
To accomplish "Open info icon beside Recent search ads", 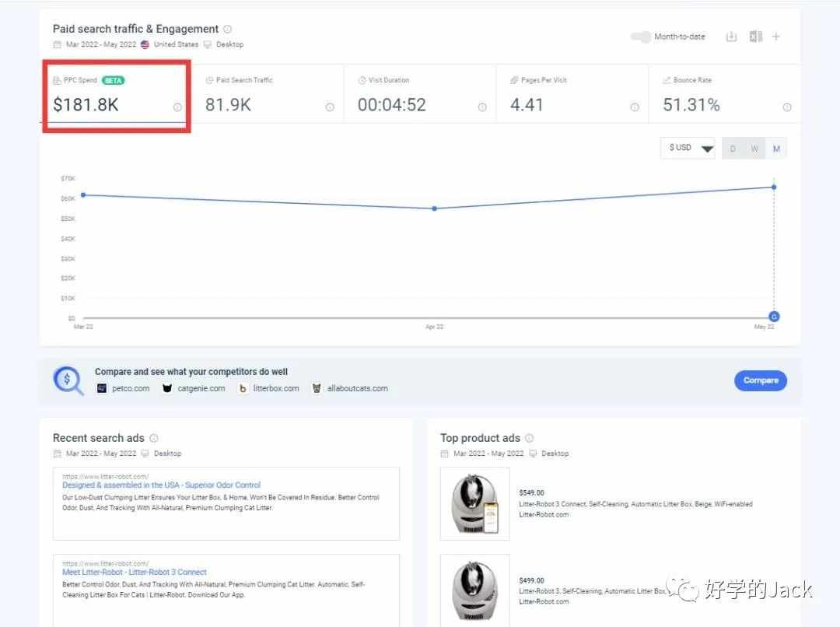I will (x=154, y=439).
